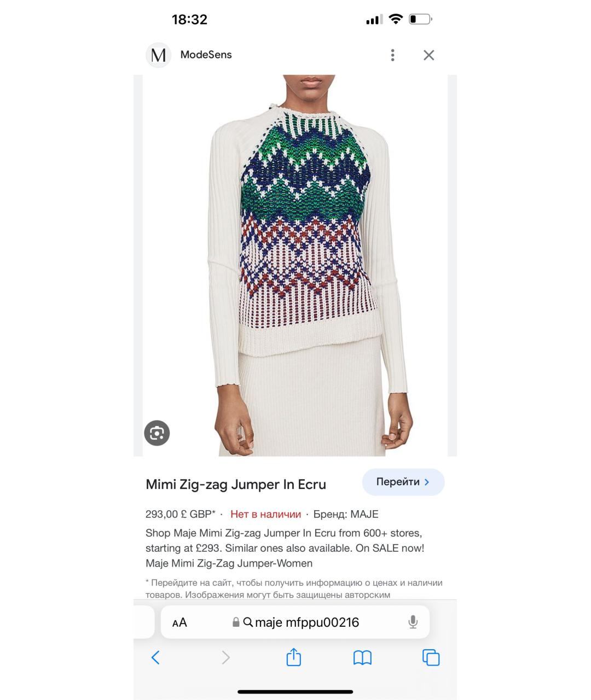591x700 pixels.
Task: Open Safari AA page settings menu
Action: click(179, 622)
